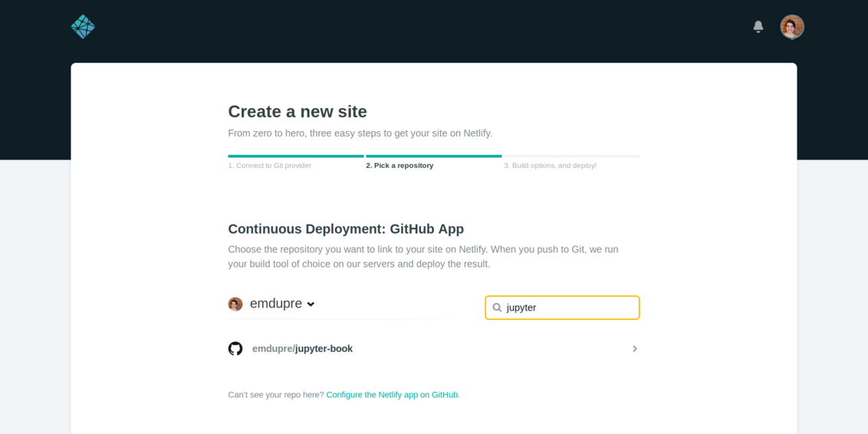The image size is (868, 434).
Task: Click the teal progress bar segment above step 2
Action: (x=433, y=156)
